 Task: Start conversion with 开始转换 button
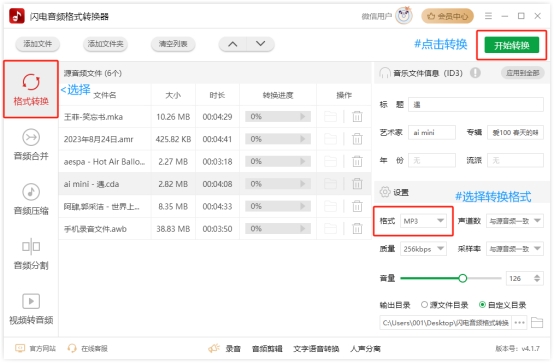[x=511, y=45]
